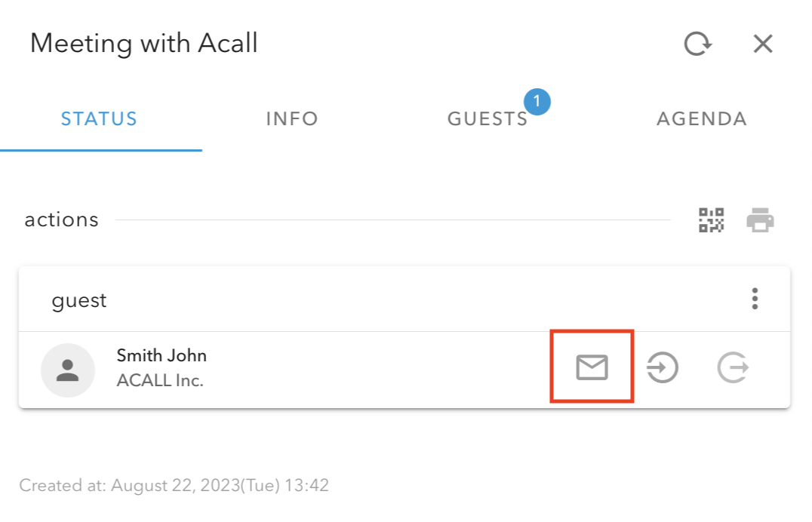The image size is (812, 522).
Task: Go to the GUESTS tab
Action: (x=488, y=119)
